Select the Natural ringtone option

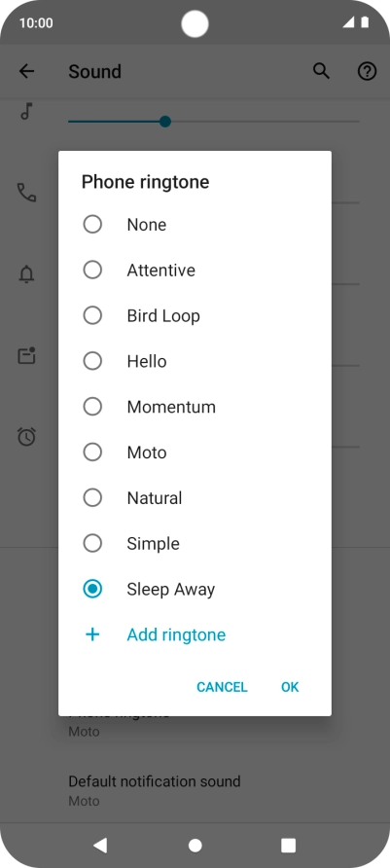(x=195, y=497)
